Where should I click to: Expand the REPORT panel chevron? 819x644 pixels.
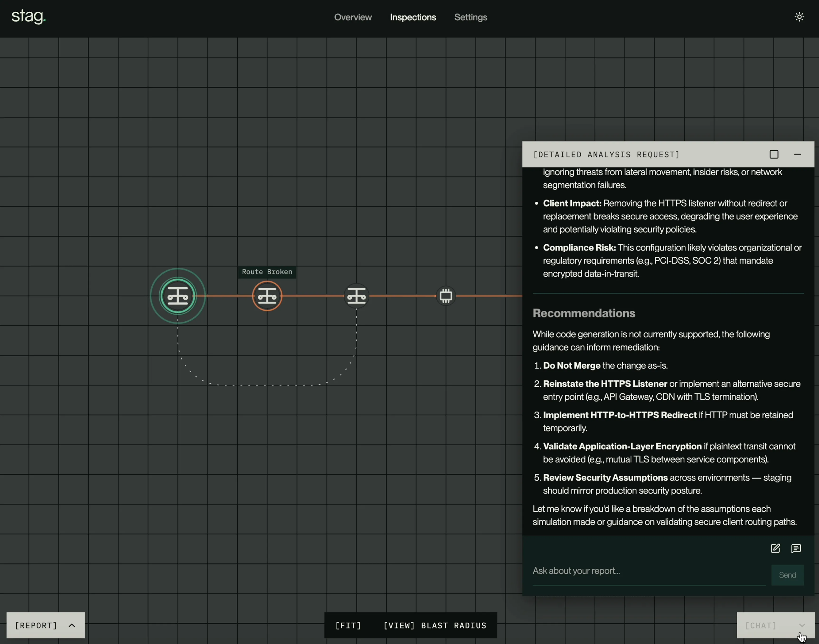(72, 625)
